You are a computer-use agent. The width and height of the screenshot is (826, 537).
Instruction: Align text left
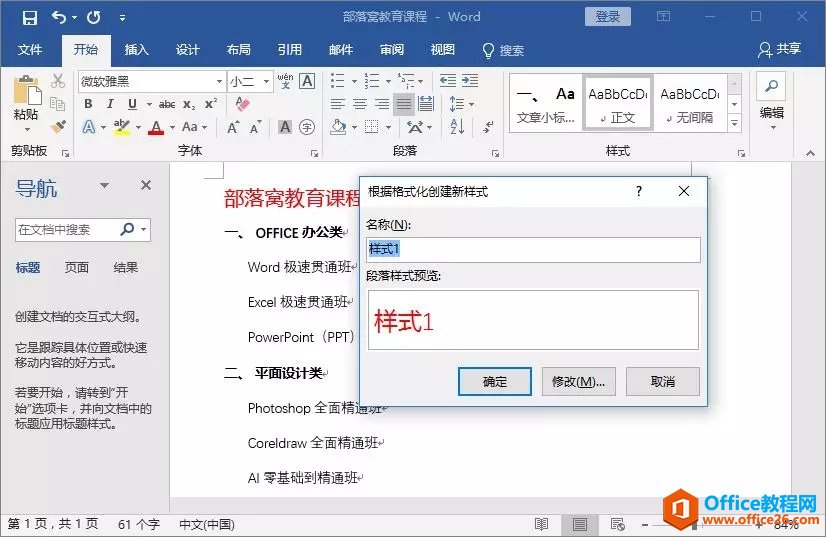(x=338, y=104)
